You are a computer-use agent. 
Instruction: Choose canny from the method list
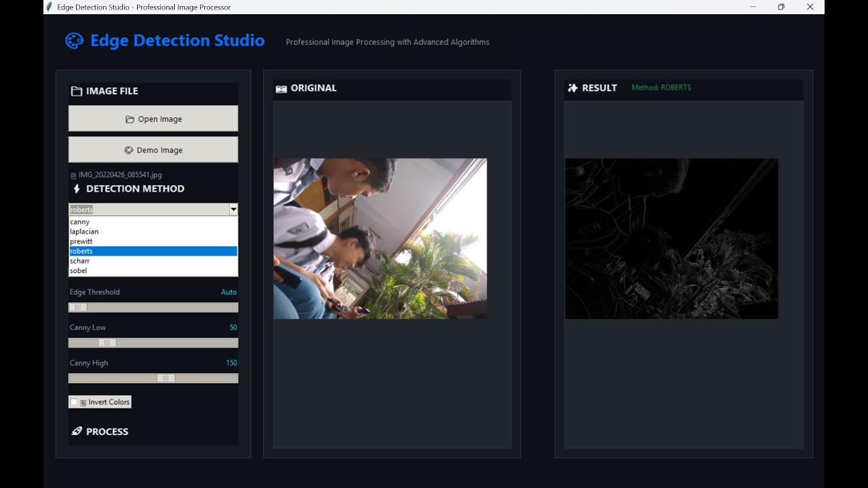click(x=153, y=222)
